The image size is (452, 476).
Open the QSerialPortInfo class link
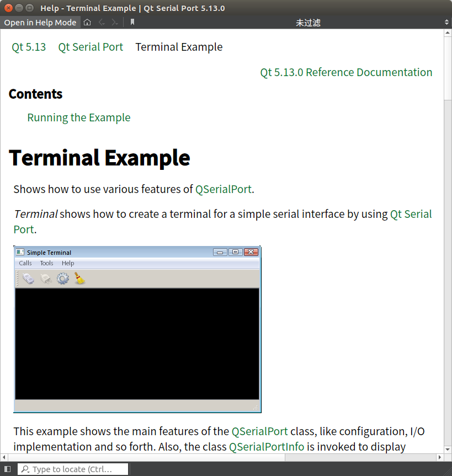pos(267,447)
